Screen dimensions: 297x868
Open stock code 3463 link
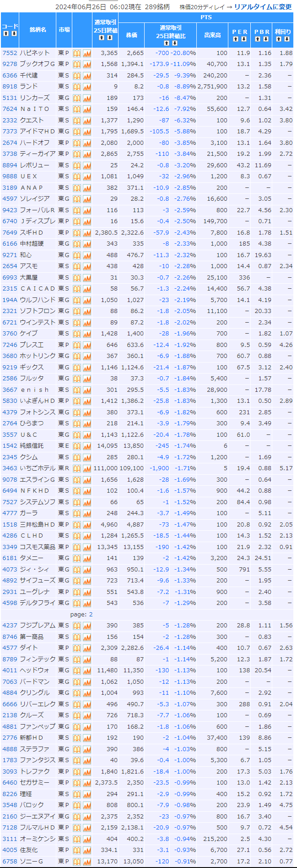[10, 468]
